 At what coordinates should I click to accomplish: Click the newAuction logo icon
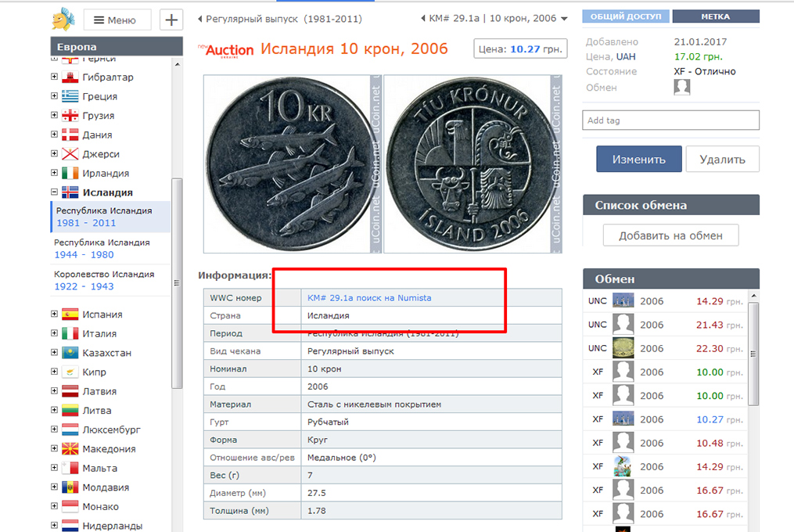tap(226, 49)
